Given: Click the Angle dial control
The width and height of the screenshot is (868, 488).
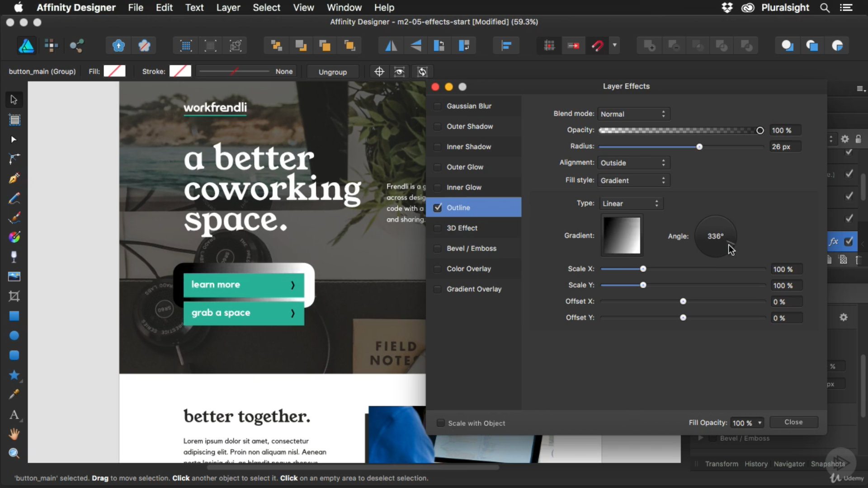Looking at the screenshot, I should pyautogui.click(x=716, y=236).
